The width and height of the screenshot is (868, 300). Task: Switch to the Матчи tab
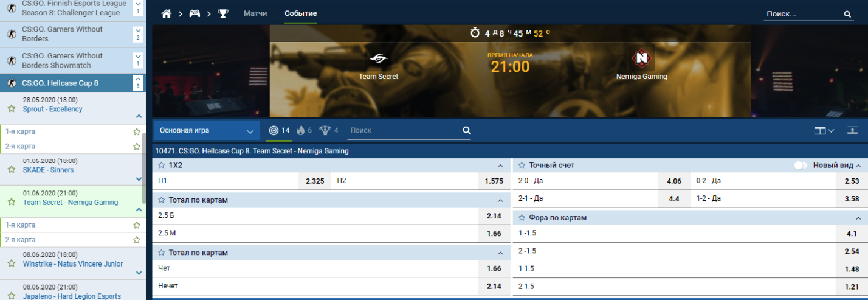[255, 13]
